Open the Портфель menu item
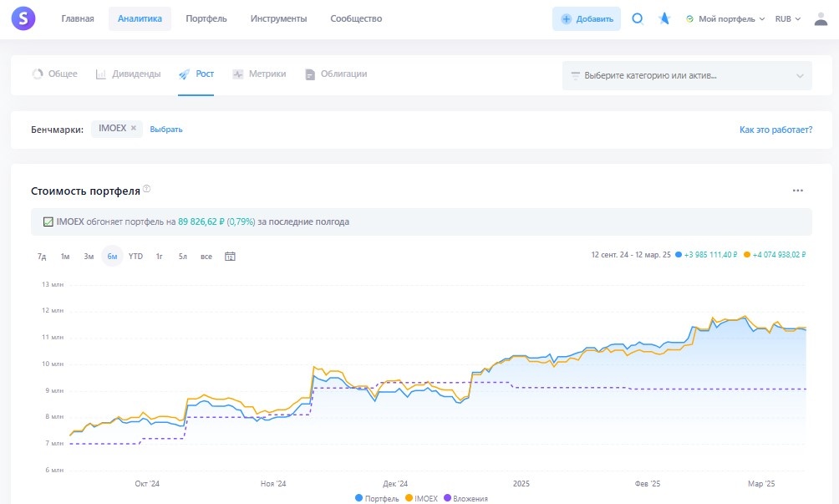Viewport: 839px width, 504px height. (x=206, y=18)
